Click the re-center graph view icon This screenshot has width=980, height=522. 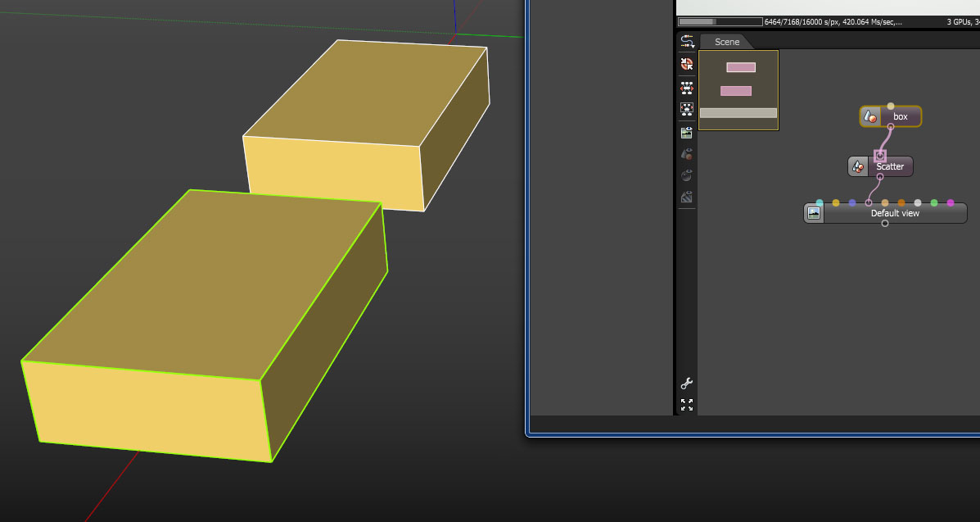pos(687,64)
